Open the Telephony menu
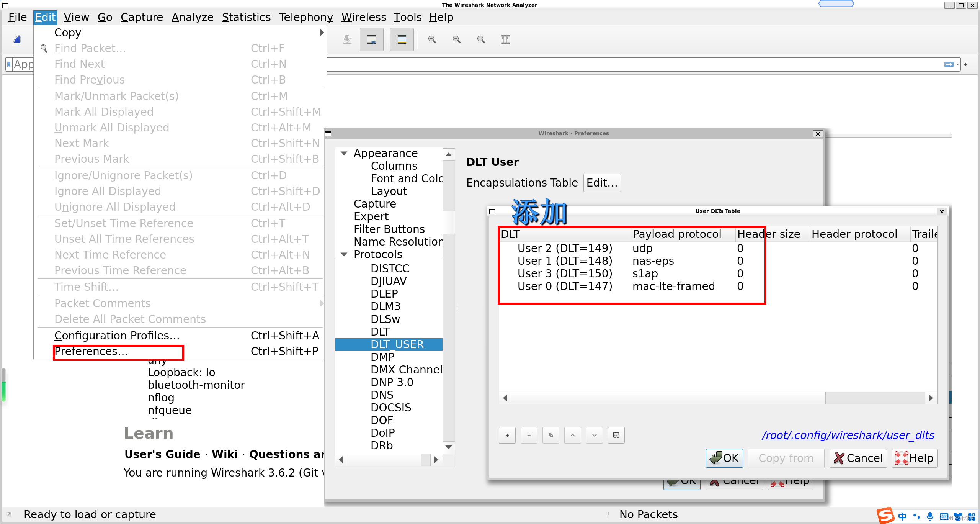980x524 pixels. (306, 17)
